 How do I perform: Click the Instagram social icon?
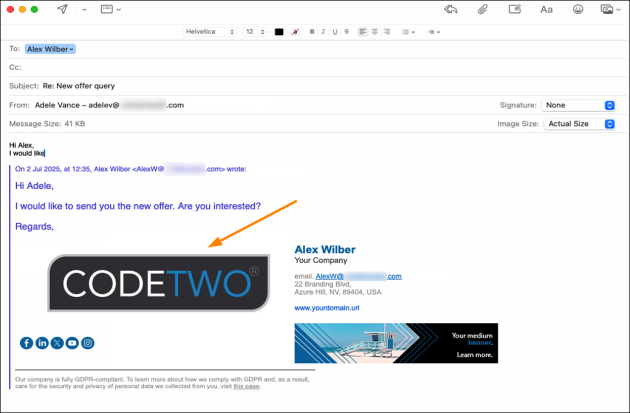[x=88, y=343]
